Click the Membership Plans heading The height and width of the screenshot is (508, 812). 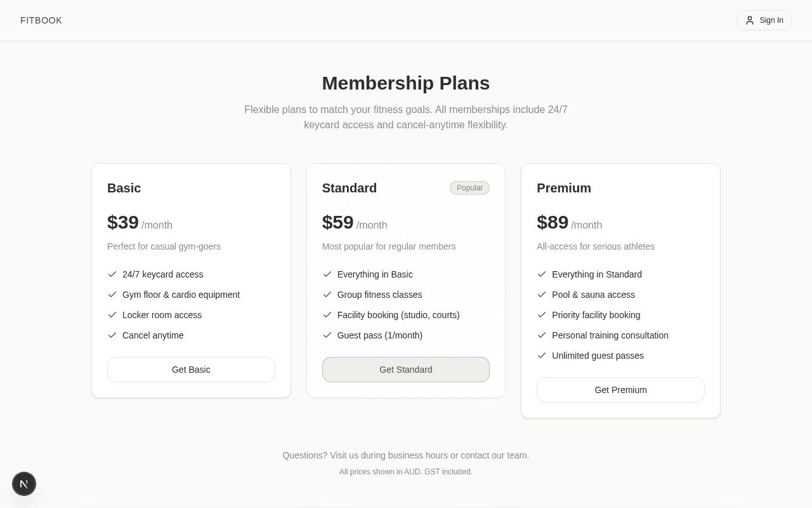click(406, 83)
